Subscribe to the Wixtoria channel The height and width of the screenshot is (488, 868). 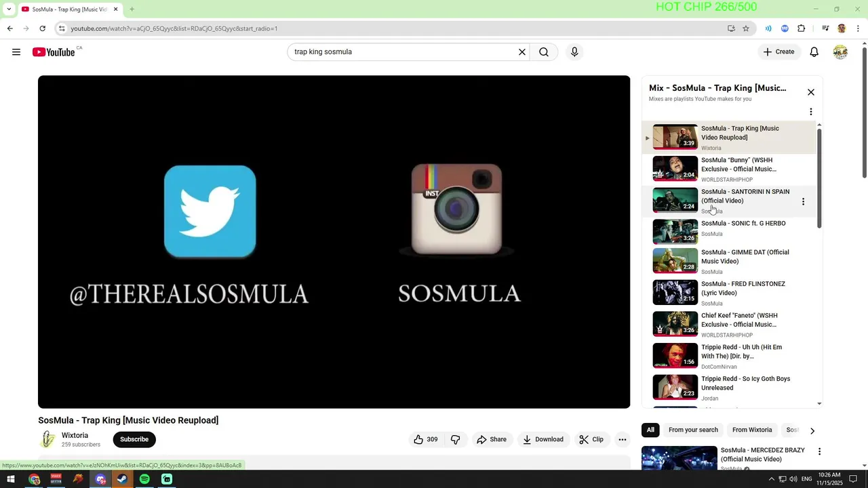pyautogui.click(x=134, y=439)
